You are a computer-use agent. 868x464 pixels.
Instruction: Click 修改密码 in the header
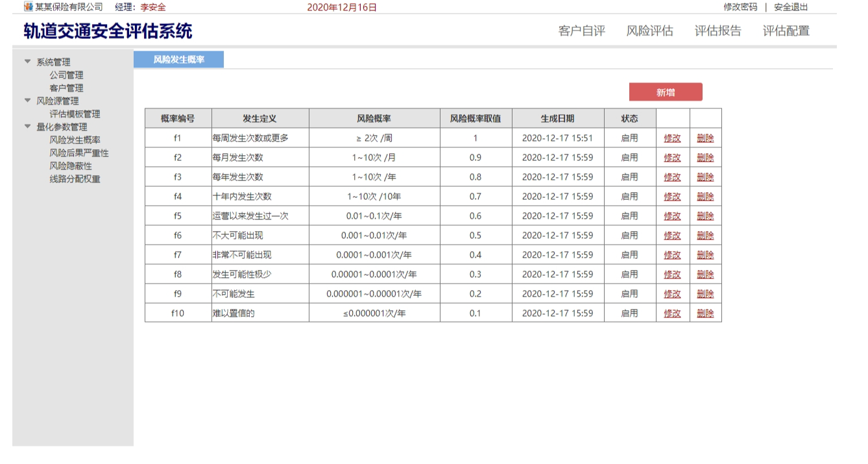740,7
